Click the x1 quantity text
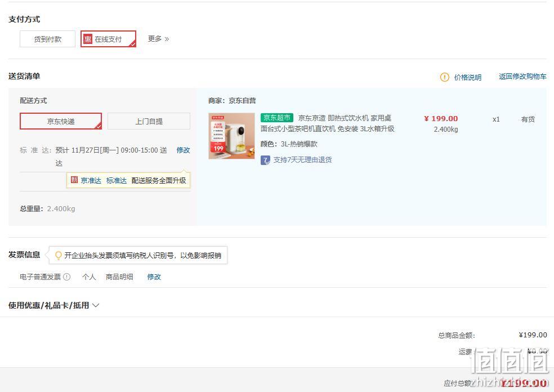 point(496,119)
